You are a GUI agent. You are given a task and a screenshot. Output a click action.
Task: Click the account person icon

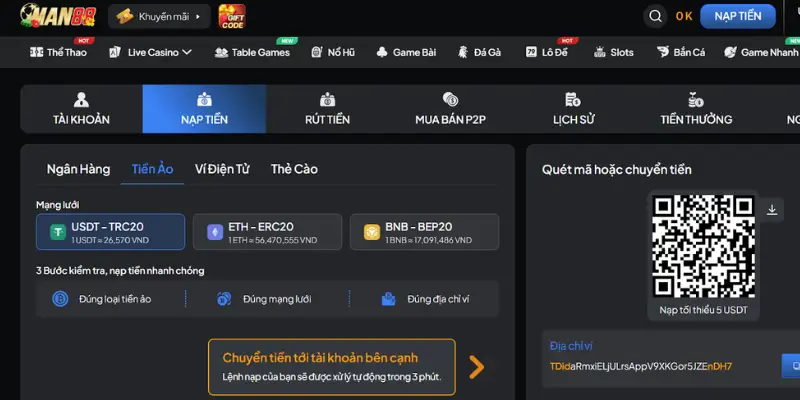tap(81, 99)
